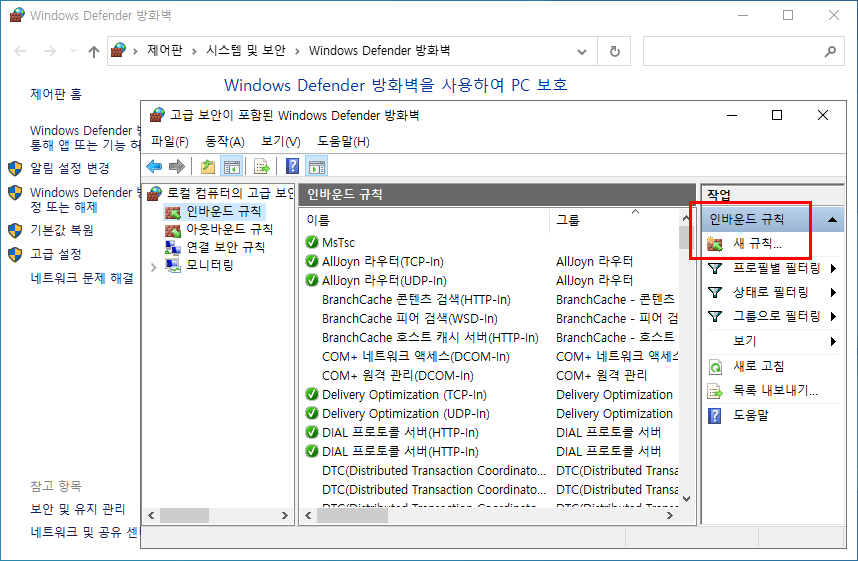Click the 그룹 column header
Viewport: 858px width, 561px height.
coord(614,220)
